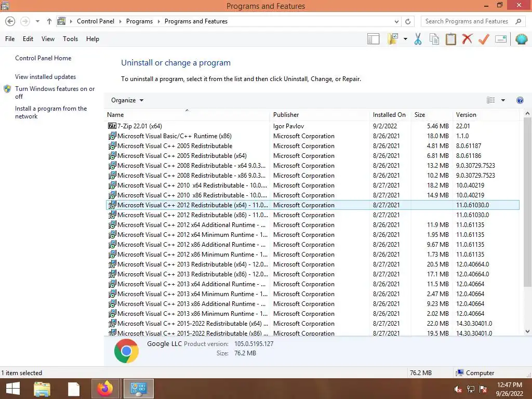This screenshot has width=532, height=399.
Task: Select Visual C++ 2013 x64 Minimum Runtime row
Action: (312, 294)
